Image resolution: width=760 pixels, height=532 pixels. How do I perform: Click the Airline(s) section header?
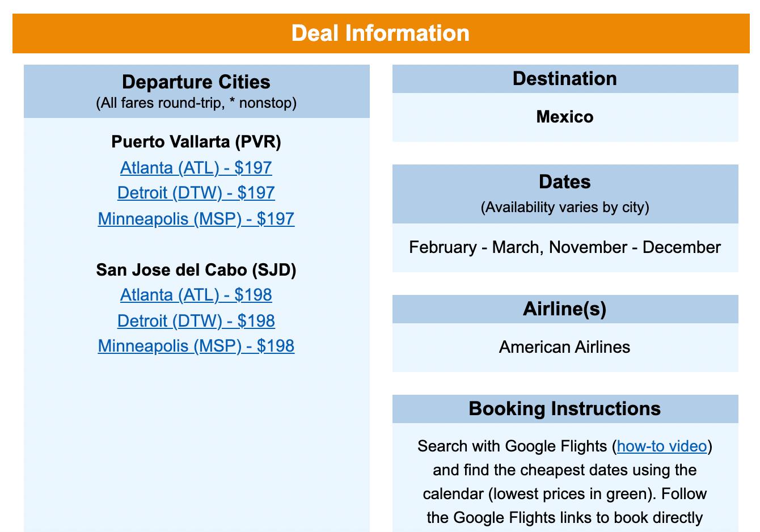[565, 309]
